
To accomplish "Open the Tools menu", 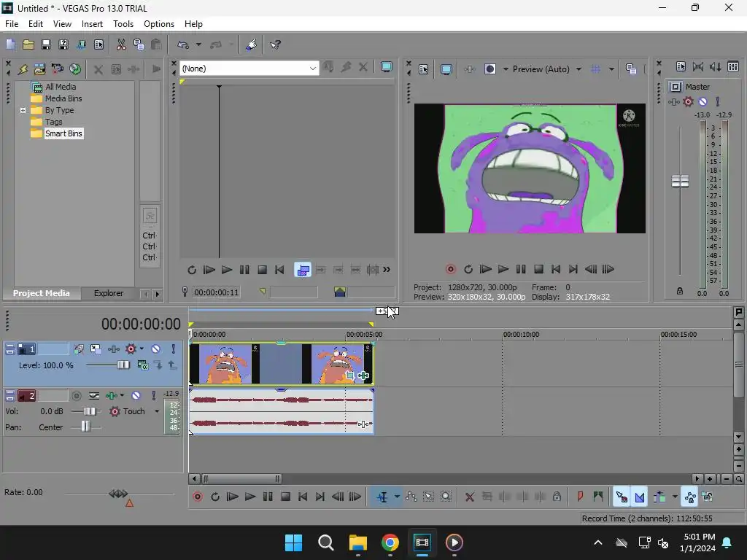I will click(x=123, y=24).
